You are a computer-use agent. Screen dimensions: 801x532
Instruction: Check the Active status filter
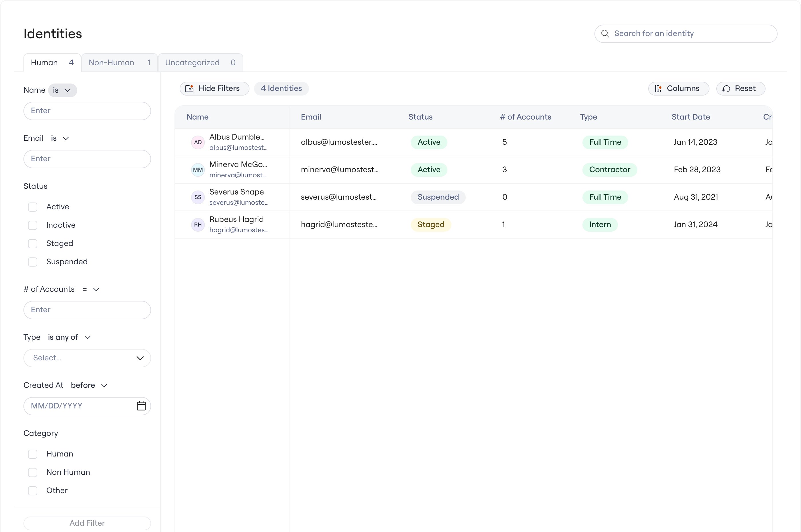point(33,207)
